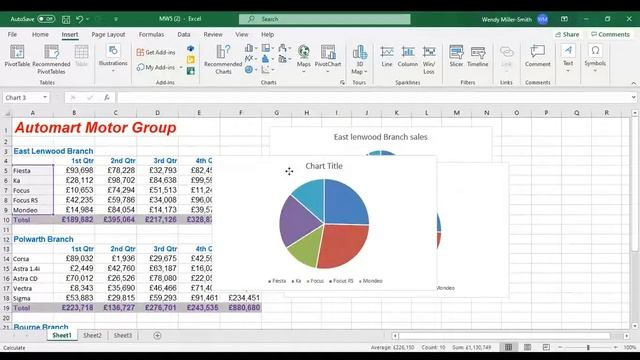The height and width of the screenshot is (360, 640).
Task: Select the East lenwood Branch sales title
Action: [380, 137]
